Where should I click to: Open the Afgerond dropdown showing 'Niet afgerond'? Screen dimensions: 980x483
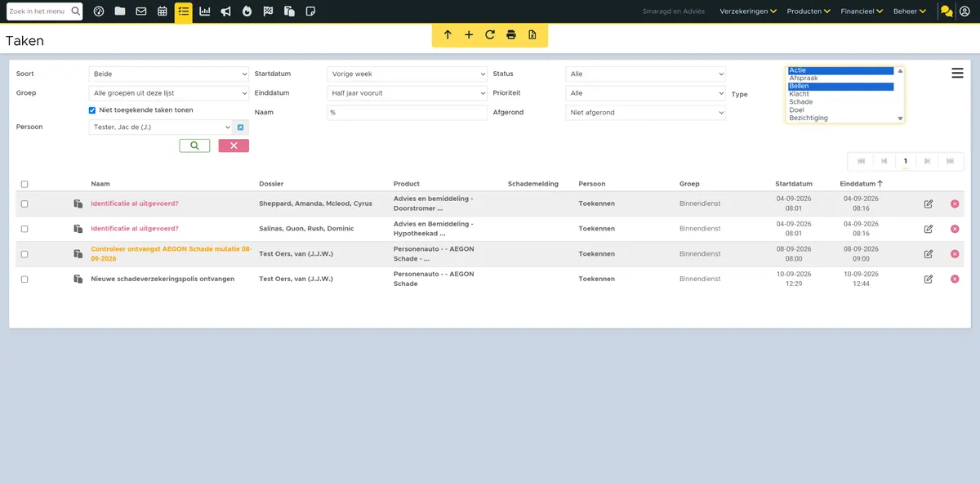pyautogui.click(x=645, y=113)
